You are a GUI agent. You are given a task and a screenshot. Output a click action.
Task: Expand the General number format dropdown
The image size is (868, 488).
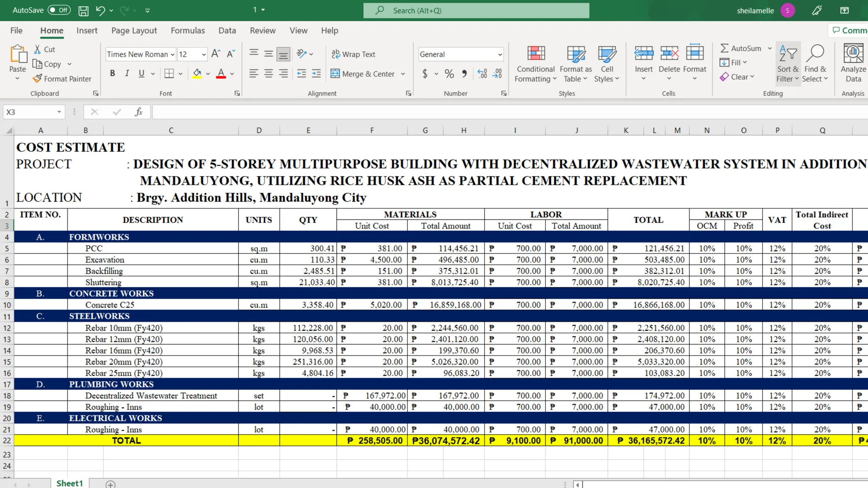click(x=500, y=54)
